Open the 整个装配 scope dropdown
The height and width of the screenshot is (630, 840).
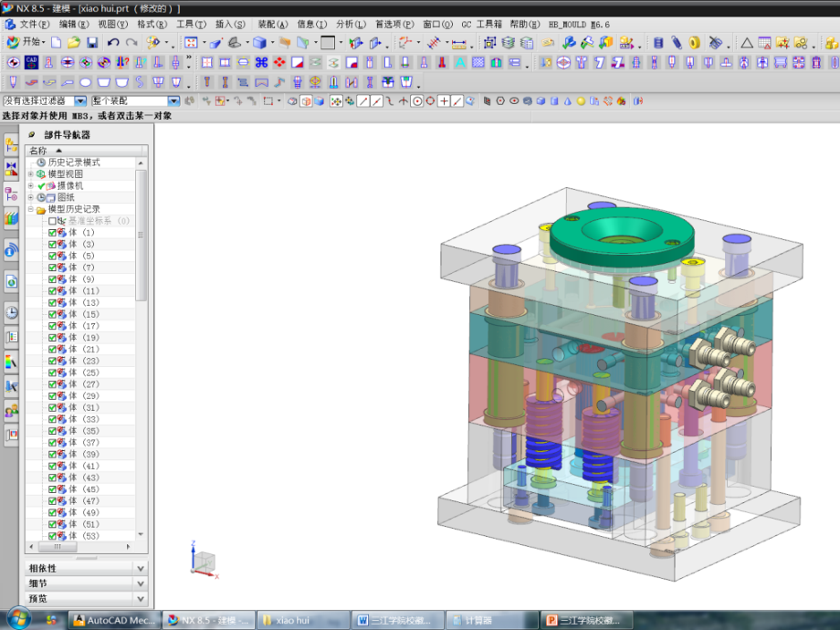[173, 100]
